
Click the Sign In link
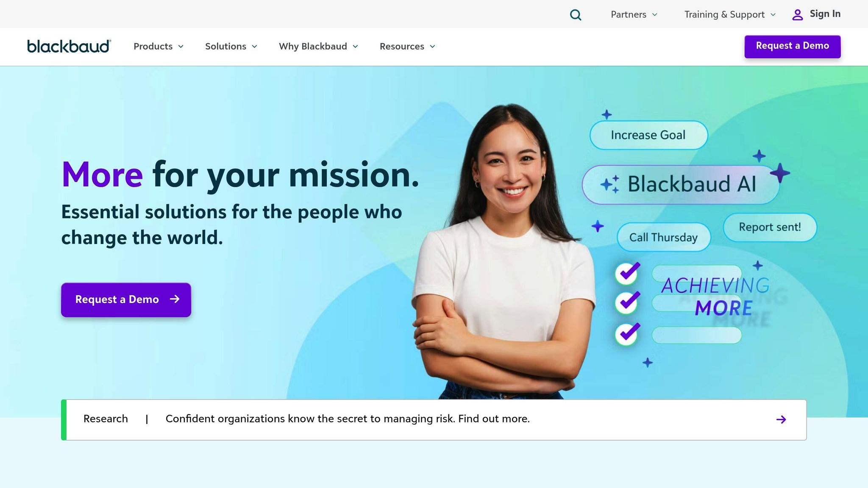coord(825,14)
